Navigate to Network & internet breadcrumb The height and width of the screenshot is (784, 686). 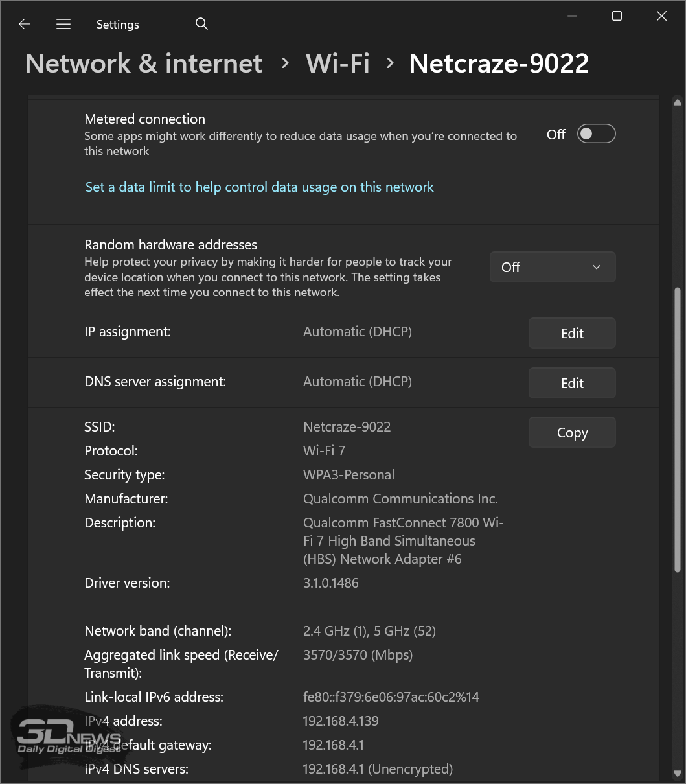[x=144, y=63]
